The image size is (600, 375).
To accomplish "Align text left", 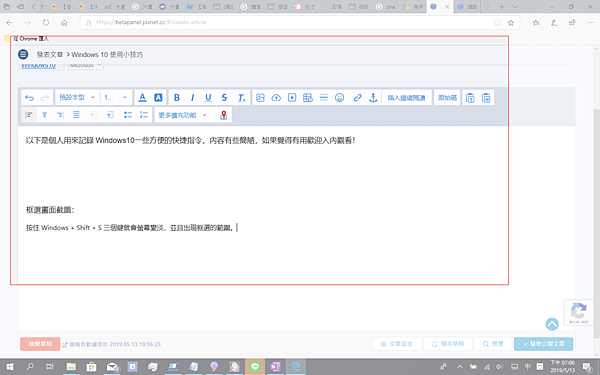I will 29,115.
